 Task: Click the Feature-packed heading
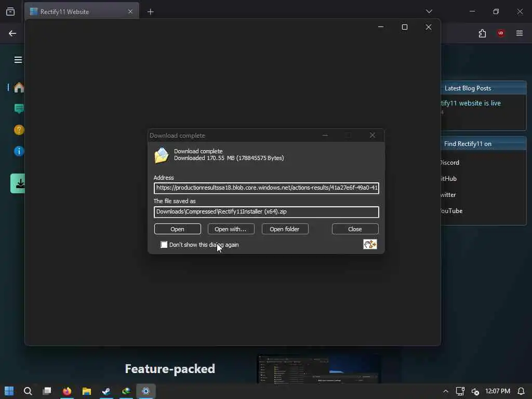(170, 369)
